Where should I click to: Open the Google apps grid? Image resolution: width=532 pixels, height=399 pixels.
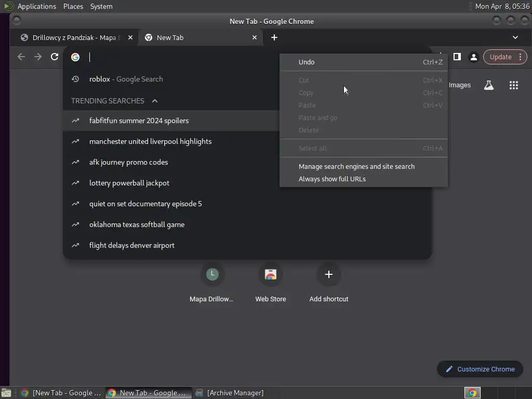(514, 85)
